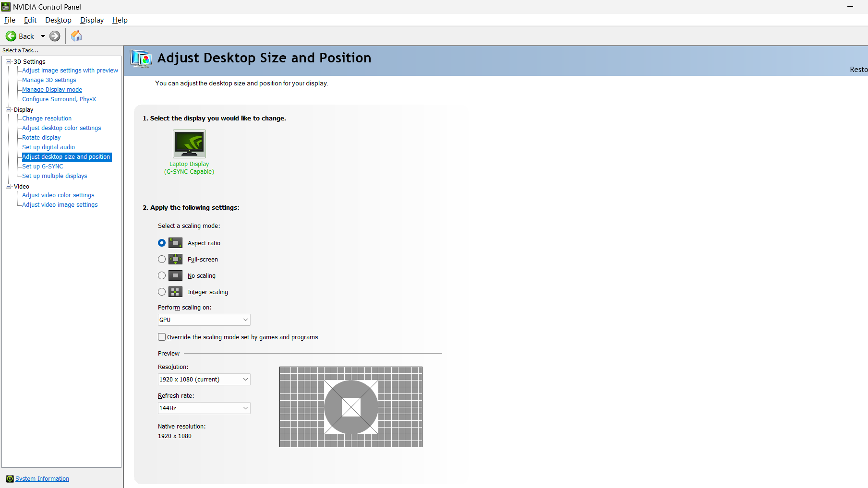
Task: Open Set up multiple displays
Action: click(x=55, y=176)
